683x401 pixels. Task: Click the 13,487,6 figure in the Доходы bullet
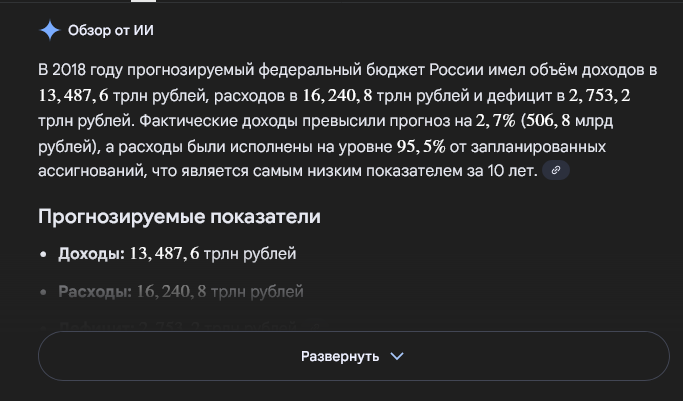pyautogui.click(x=163, y=254)
